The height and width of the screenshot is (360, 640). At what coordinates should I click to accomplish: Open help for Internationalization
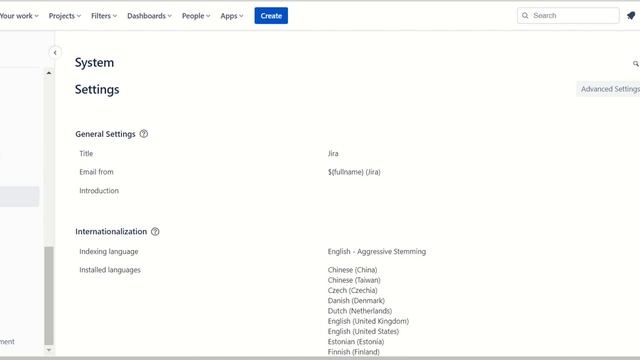point(155,232)
